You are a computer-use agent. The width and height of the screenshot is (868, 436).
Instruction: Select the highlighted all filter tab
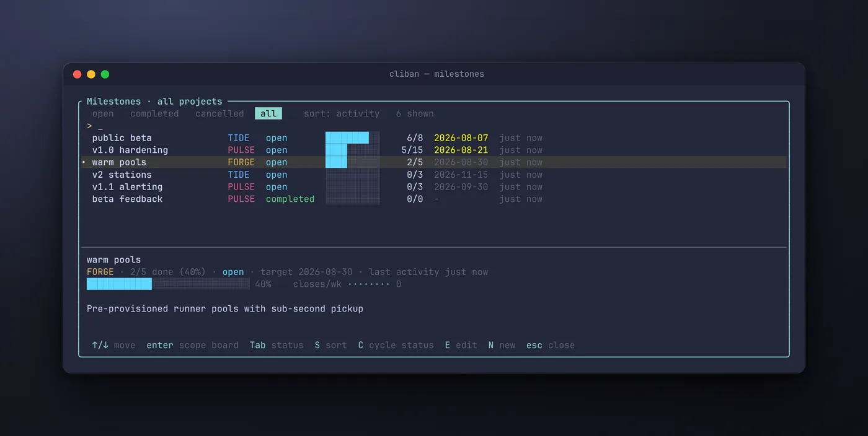[268, 114]
